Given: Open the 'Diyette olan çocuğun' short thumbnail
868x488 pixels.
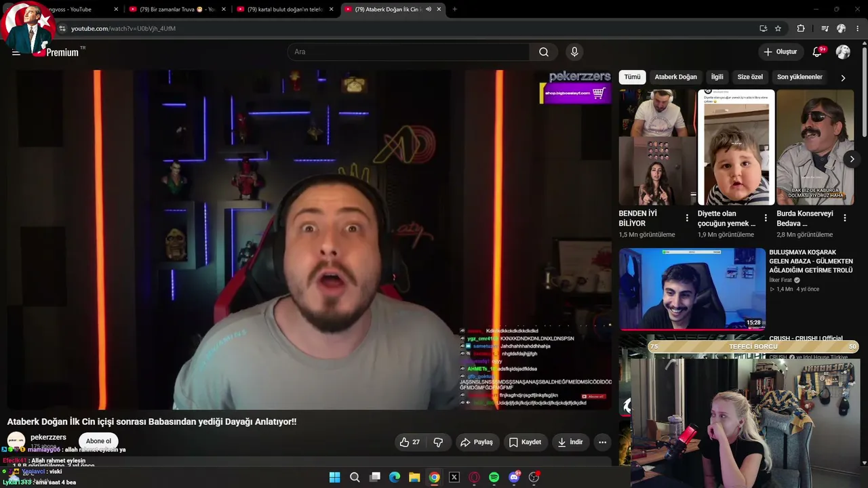Looking at the screenshot, I should coord(736,147).
